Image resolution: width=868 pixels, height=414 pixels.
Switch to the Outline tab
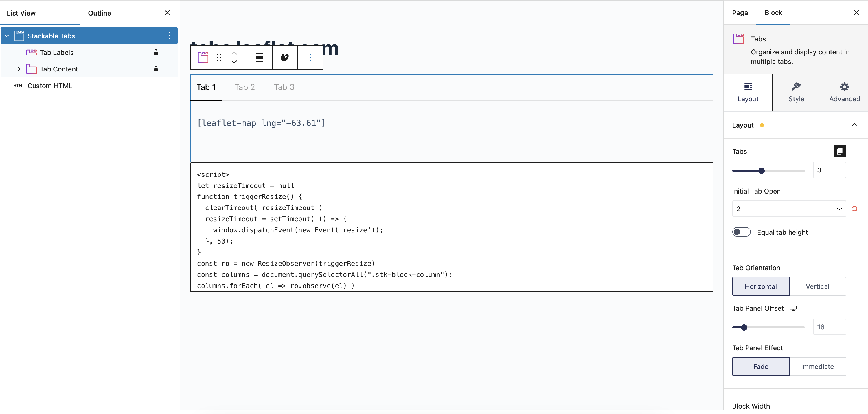(100, 13)
